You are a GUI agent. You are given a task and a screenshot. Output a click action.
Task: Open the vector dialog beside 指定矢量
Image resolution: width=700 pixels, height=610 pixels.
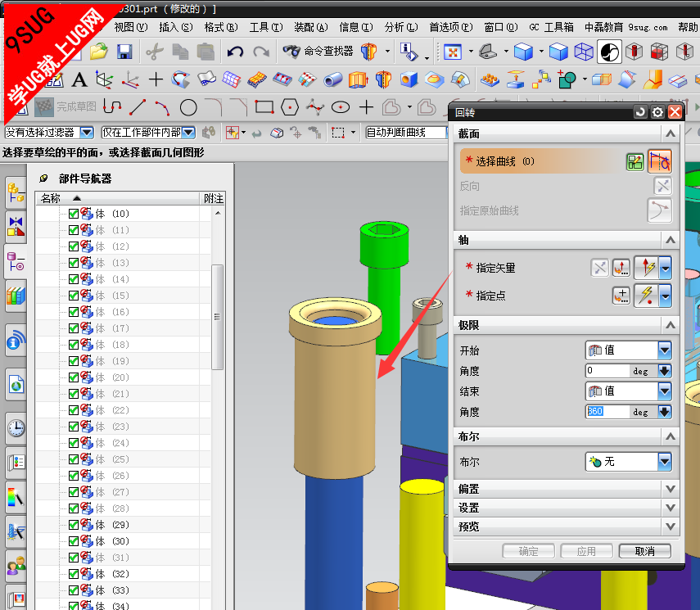pos(621,268)
